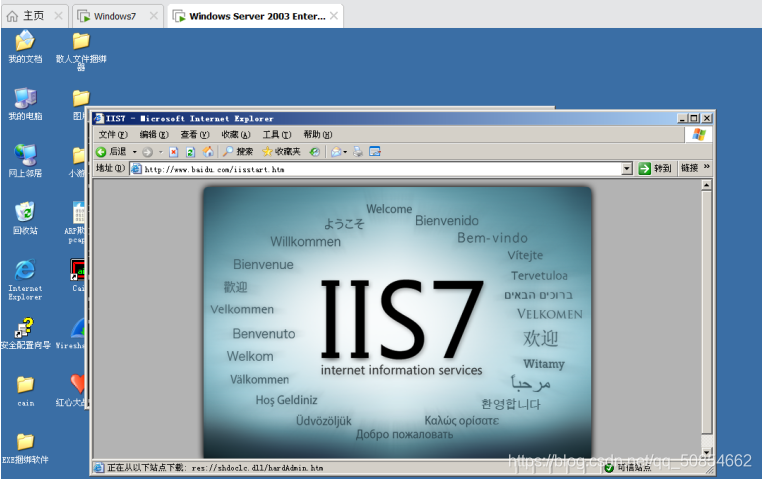Expand the Mail icon dropdown arrow
The width and height of the screenshot is (762, 480).
pos(345,152)
